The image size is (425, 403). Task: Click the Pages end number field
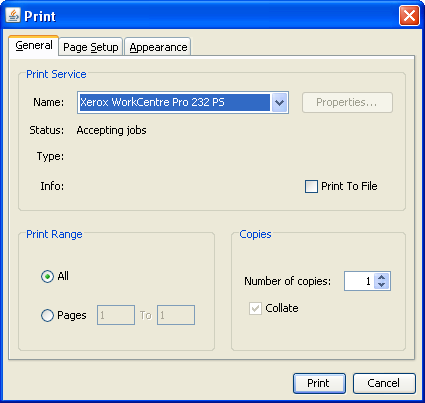[176, 315]
